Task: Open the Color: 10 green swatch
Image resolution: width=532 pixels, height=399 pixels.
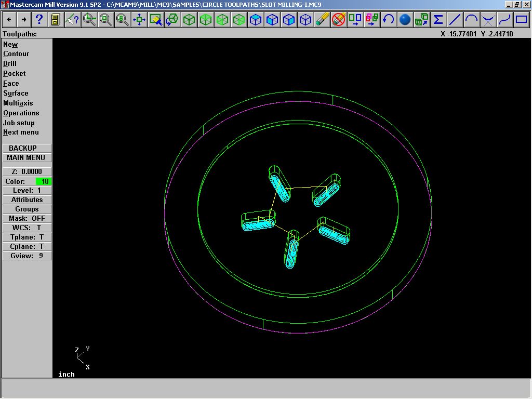Action: [x=44, y=181]
